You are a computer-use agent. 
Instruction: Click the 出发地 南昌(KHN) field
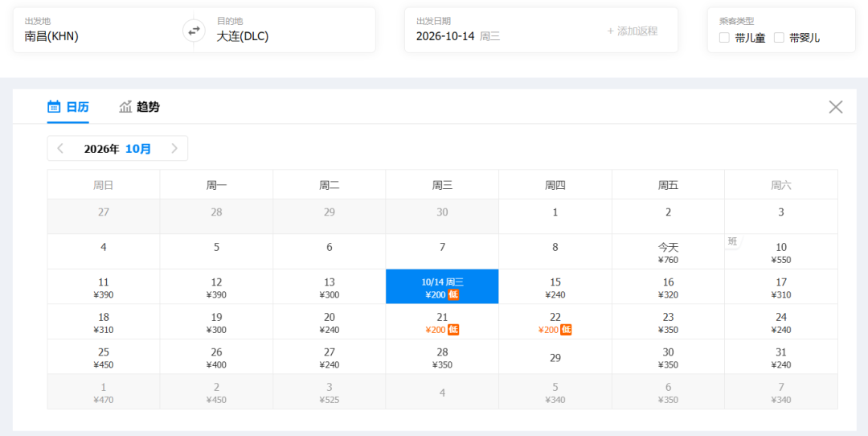[104, 31]
